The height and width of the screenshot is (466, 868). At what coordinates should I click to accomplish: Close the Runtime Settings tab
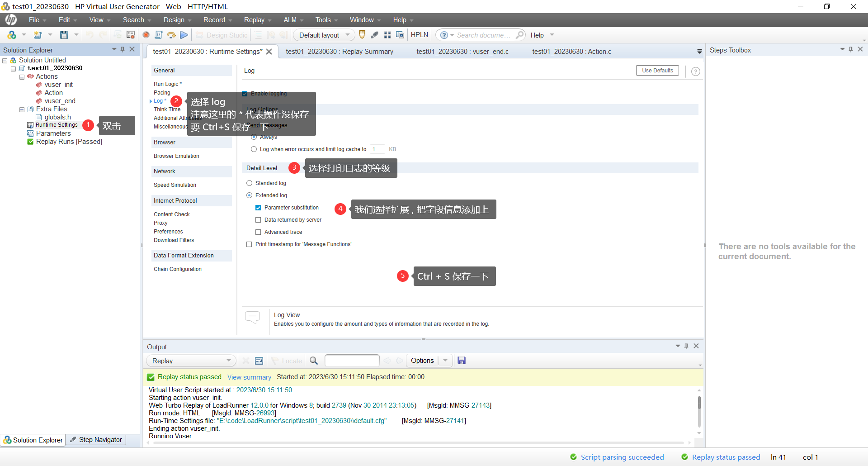pyautogui.click(x=269, y=52)
